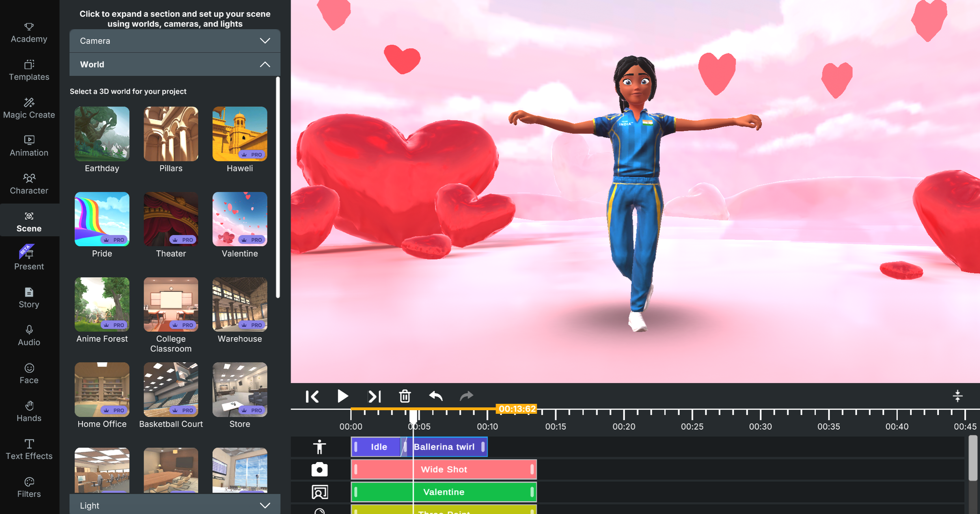Switch to the Scene tab
The width and height of the screenshot is (980, 514).
click(29, 222)
